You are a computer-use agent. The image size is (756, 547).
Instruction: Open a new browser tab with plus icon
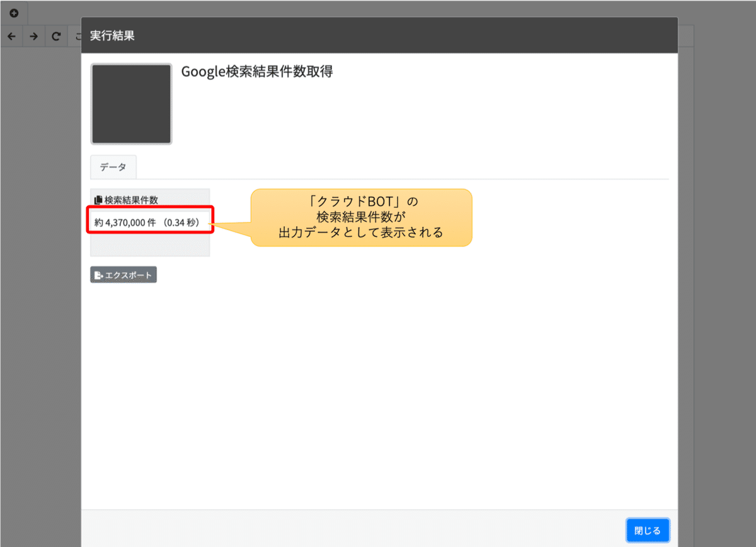[x=13, y=13]
